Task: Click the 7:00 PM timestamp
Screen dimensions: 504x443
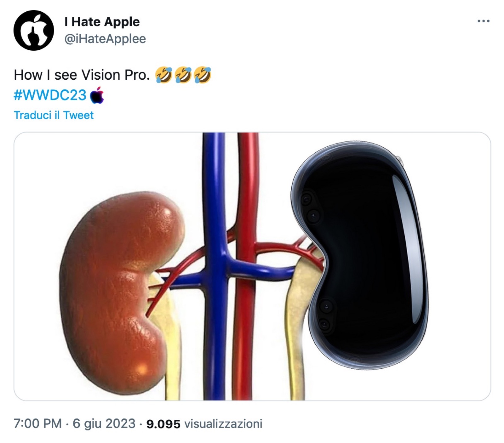Action: point(38,424)
